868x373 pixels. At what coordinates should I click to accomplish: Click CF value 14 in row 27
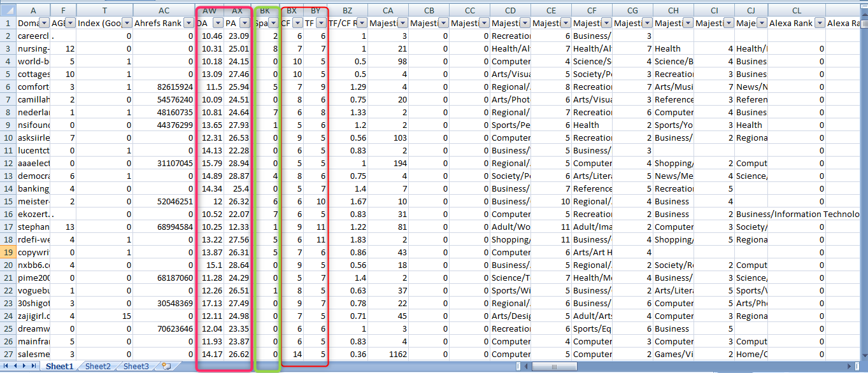292,354
